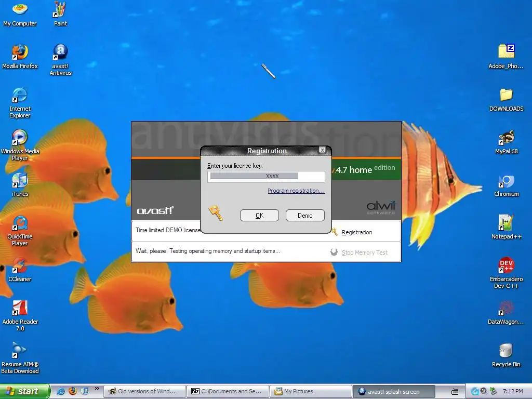The image size is (532, 399).
Task: Open the DOWNLOADS folder icon
Action: [506, 99]
